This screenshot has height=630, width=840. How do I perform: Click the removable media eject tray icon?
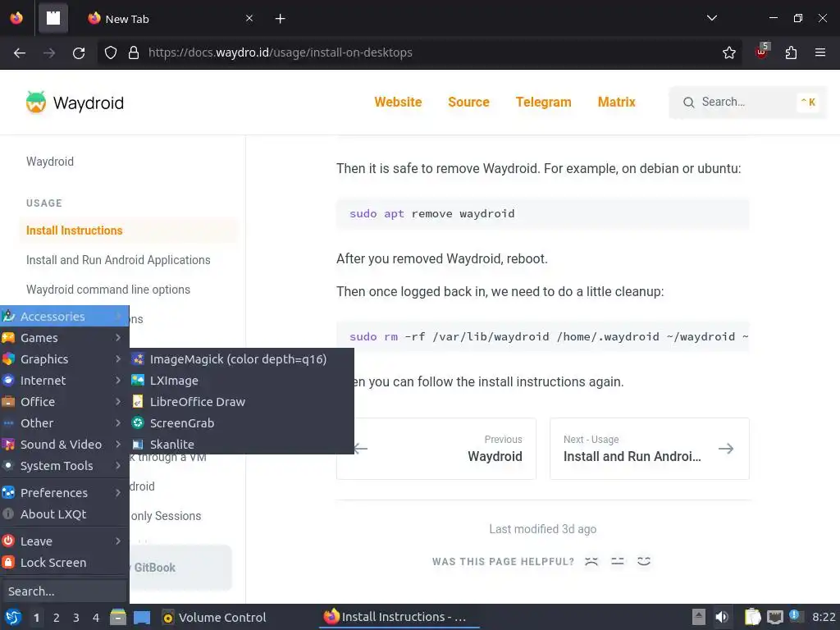click(699, 617)
